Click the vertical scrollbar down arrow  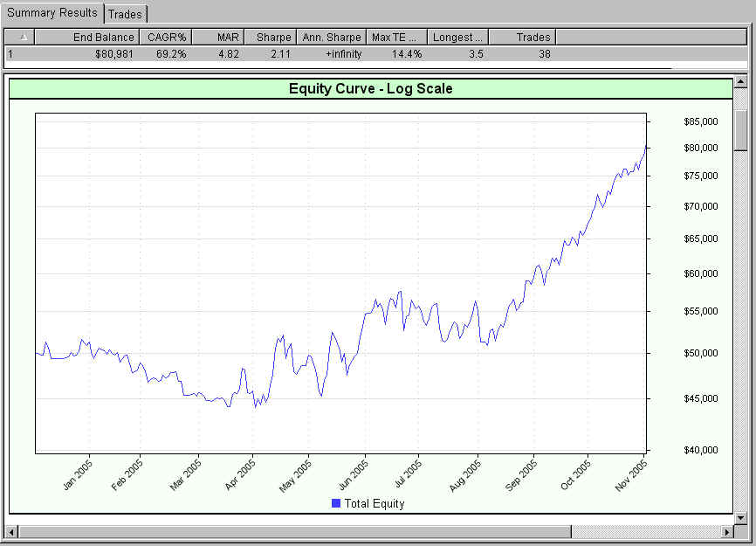pyautogui.click(x=740, y=517)
